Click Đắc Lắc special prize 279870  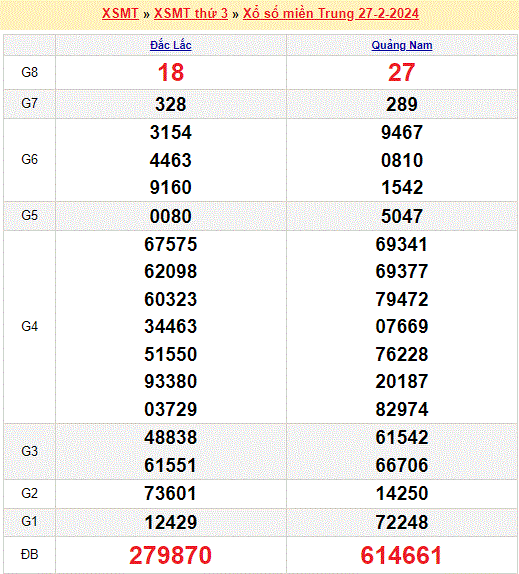(x=171, y=555)
